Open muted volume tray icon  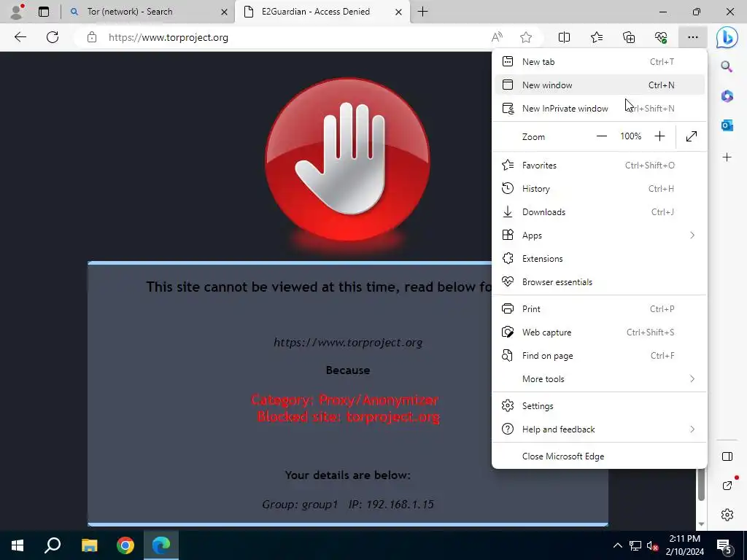point(652,545)
